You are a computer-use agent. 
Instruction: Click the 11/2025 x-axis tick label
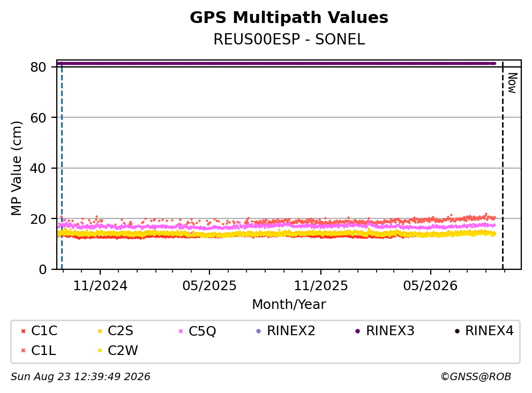(x=321, y=286)
